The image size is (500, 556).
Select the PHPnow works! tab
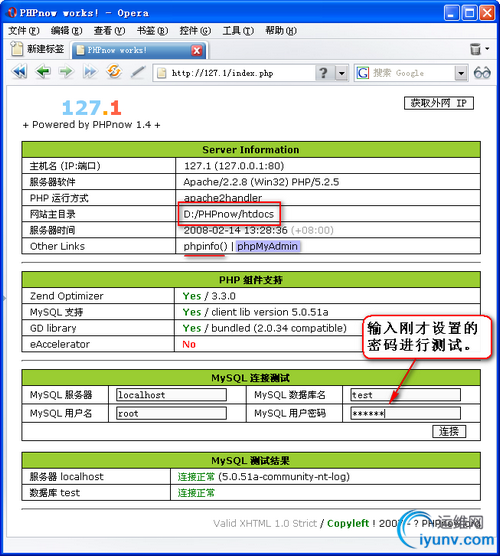140,50
